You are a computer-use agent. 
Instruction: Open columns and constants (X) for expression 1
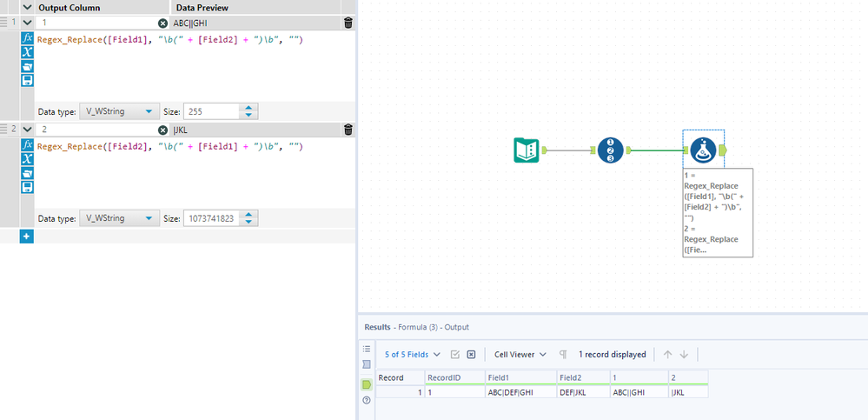27,52
